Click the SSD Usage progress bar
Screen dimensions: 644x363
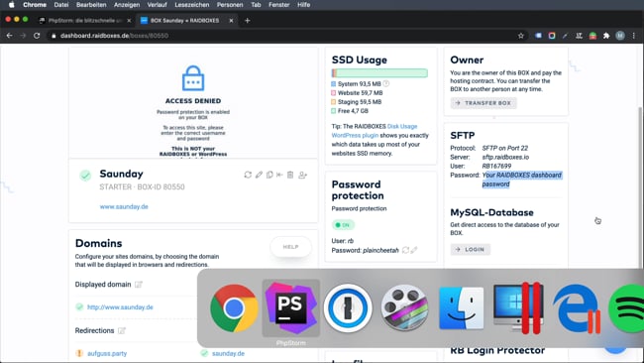(379, 73)
